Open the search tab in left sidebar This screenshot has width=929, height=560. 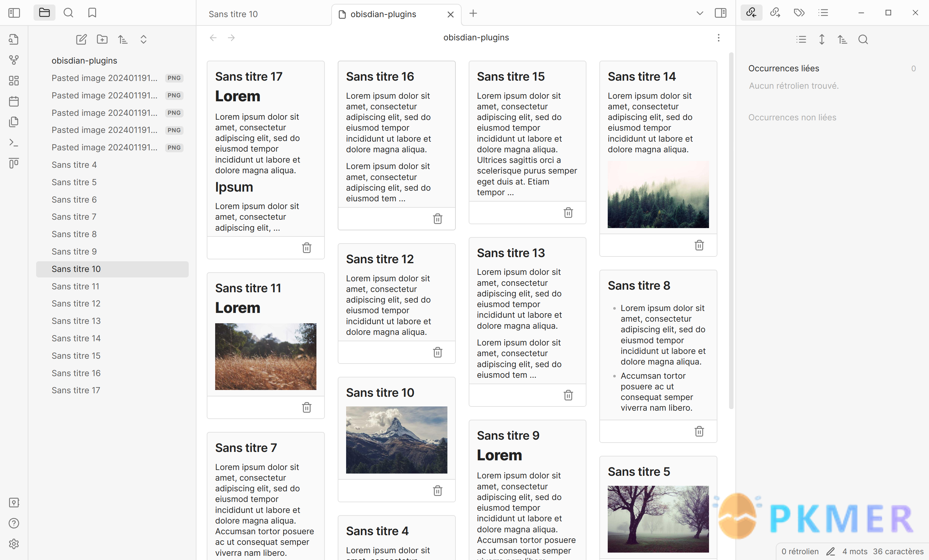pos(68,13)
